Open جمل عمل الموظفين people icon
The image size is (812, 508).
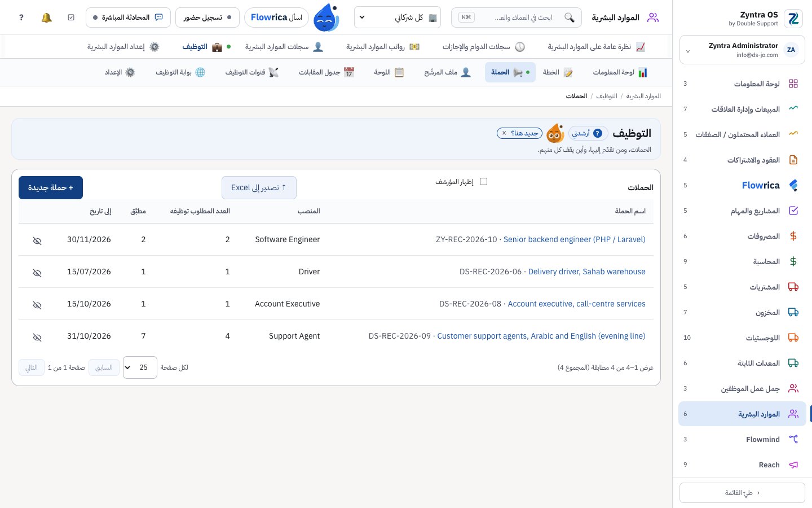tap(793, 388)
